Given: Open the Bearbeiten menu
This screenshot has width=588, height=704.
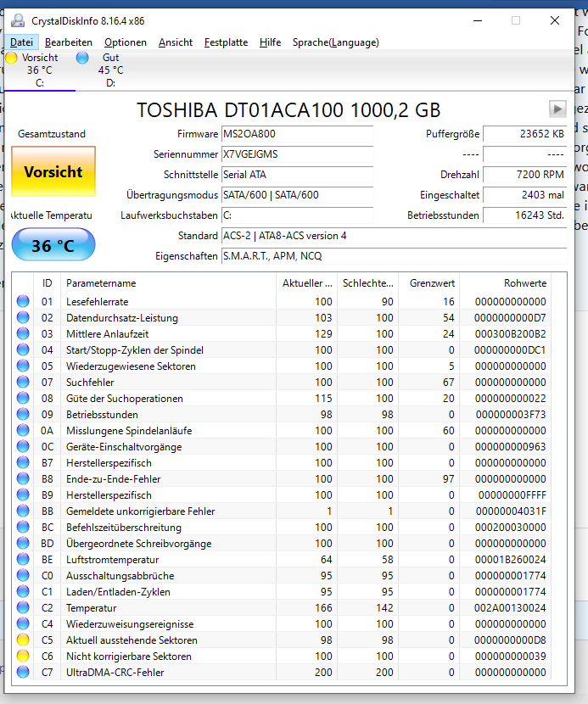Looking at the screenshot, I should (x=69, y=42).
